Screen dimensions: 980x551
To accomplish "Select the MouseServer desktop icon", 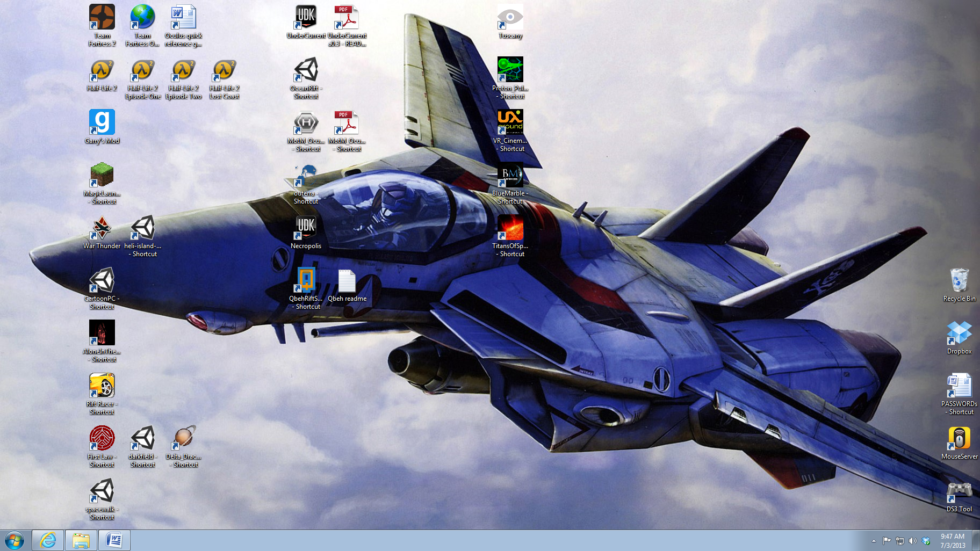I will [959, 439].
